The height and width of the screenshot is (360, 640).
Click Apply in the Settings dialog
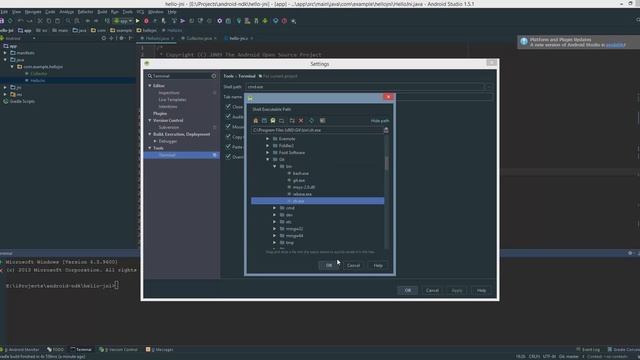coord(457,291)
